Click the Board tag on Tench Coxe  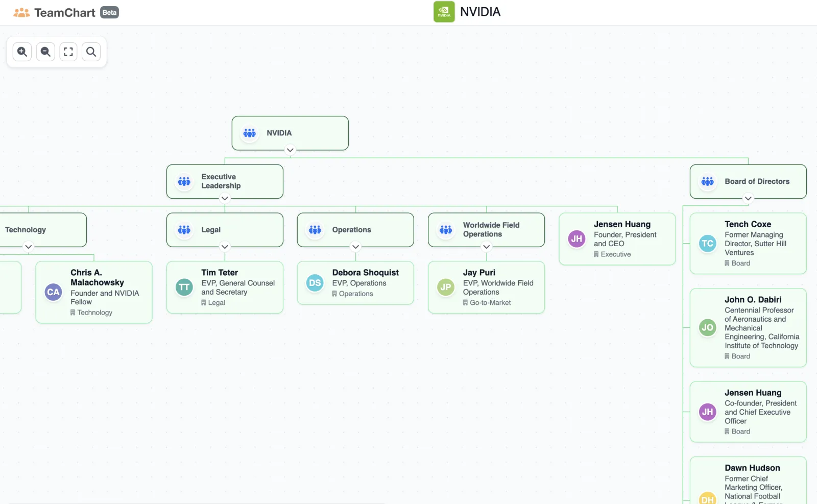coord(737,263)
